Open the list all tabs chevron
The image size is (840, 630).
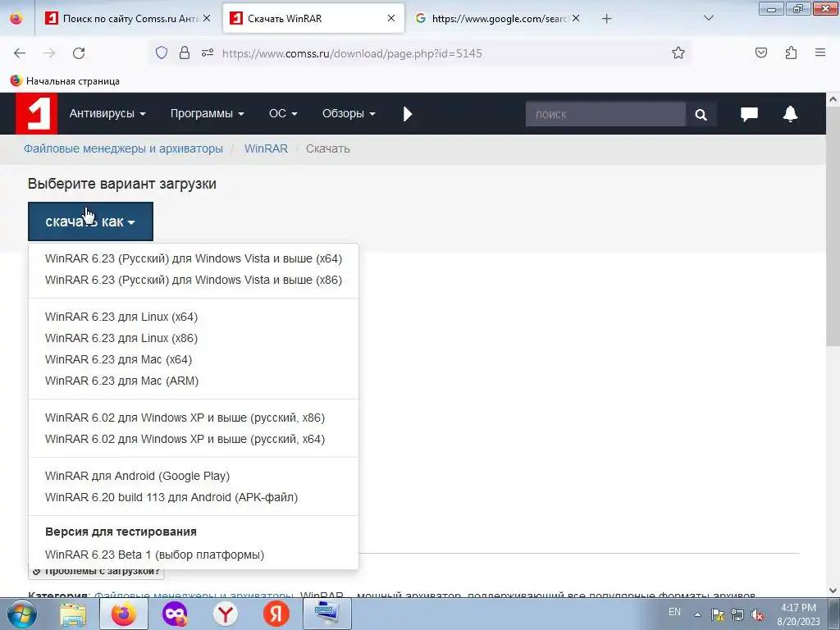point(708,18)
